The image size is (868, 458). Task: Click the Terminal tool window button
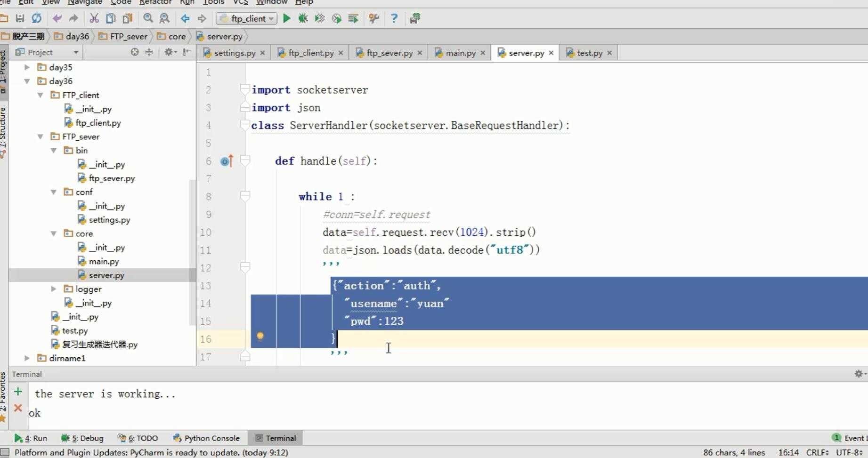click(276, 438)
